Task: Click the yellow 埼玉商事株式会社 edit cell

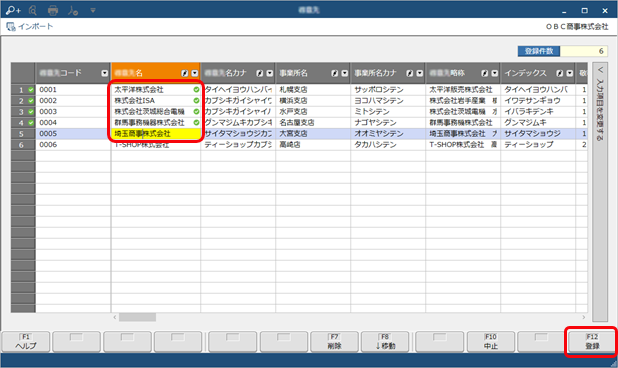Action: coord(156,134)
